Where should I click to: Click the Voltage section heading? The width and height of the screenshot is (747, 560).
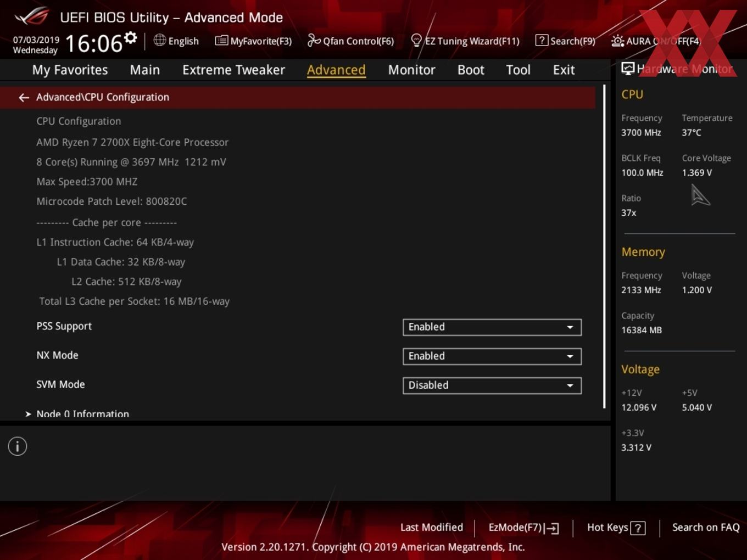[640, 369]
